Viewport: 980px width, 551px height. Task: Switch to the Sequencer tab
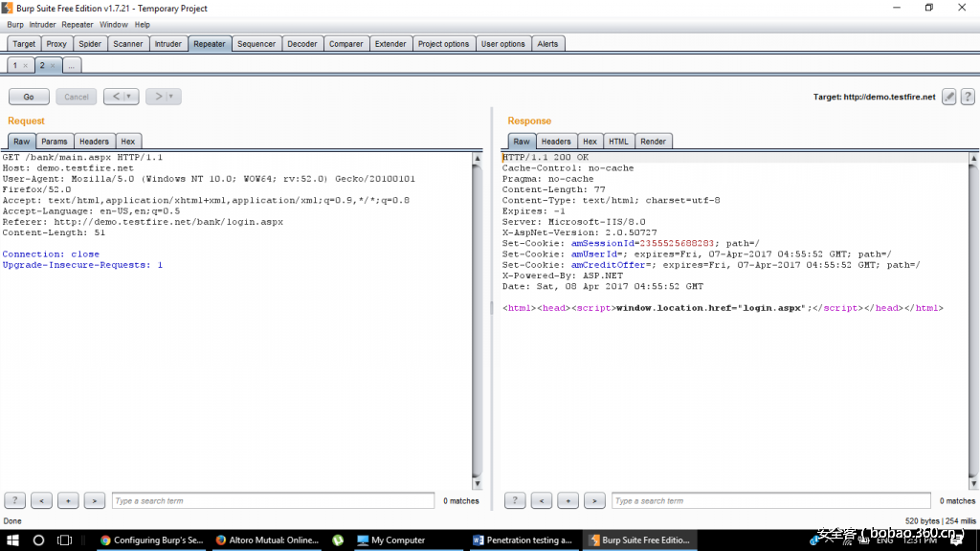[256, 43]
